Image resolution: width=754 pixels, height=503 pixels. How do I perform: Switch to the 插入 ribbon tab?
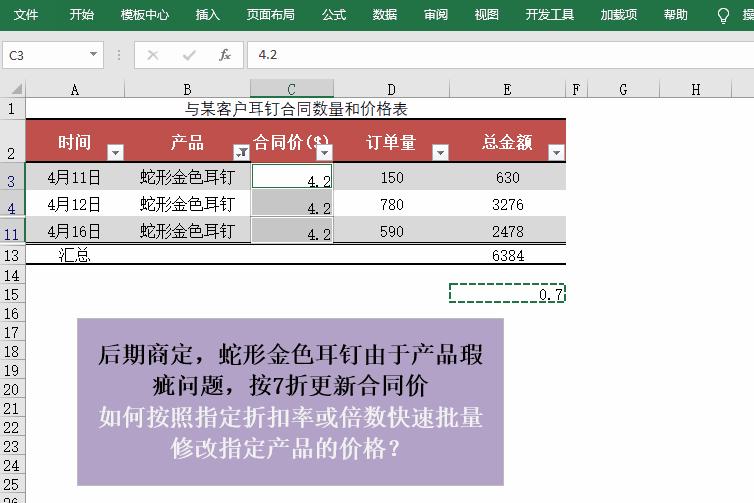point(207,14)
